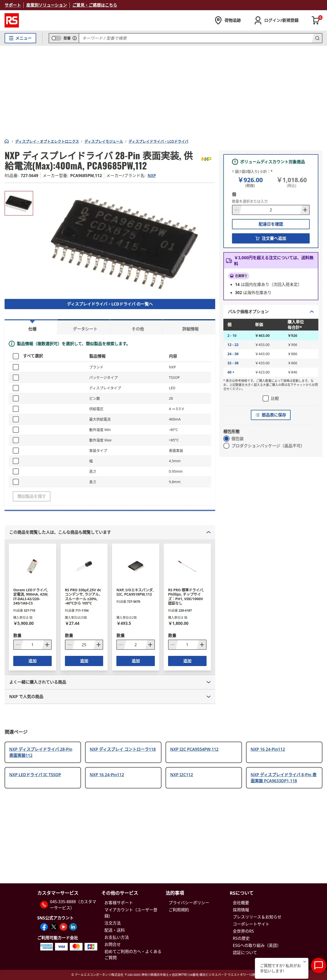Open NXP I2C PCA9554PW,112 related link
This screenshot has width=327, height=980.
pyautogui.click(x=194, y=749)
